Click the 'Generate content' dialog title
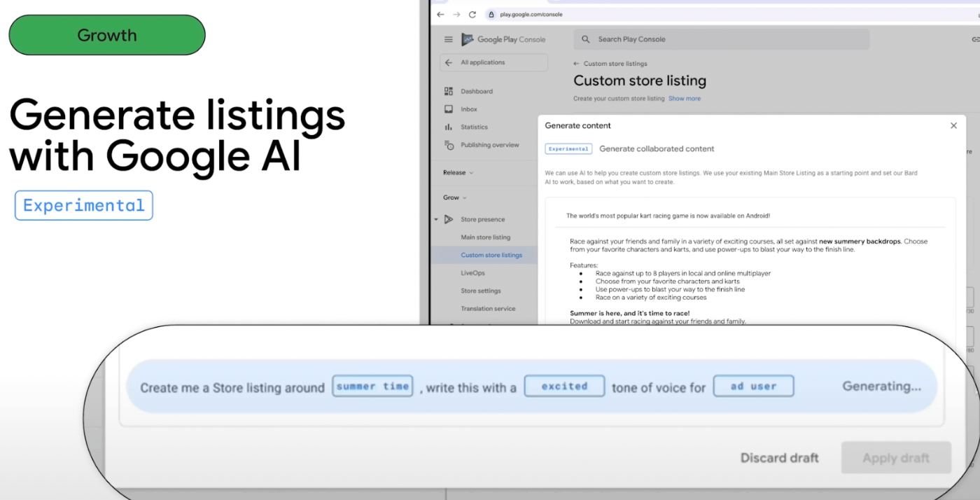The image size is (980, 500). pos(578,126)
